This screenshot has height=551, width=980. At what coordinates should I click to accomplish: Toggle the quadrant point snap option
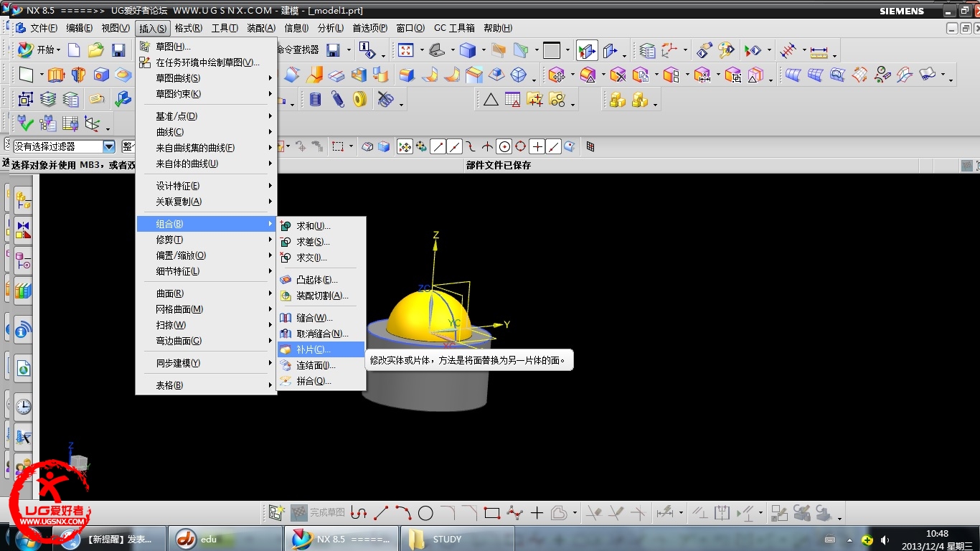(521, 146)
